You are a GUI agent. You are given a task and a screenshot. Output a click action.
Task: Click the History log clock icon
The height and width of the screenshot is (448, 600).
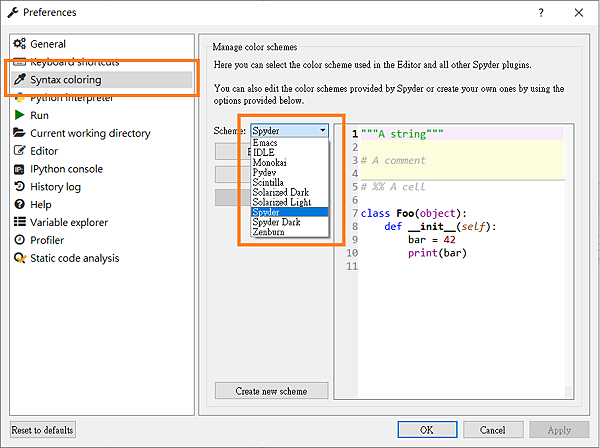click(19, 186)
